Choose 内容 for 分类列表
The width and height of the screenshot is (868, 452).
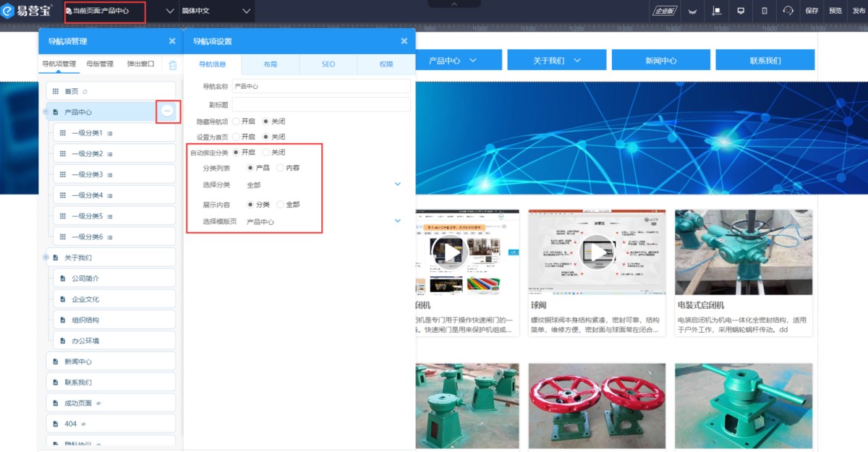click(x=281, y=168)
